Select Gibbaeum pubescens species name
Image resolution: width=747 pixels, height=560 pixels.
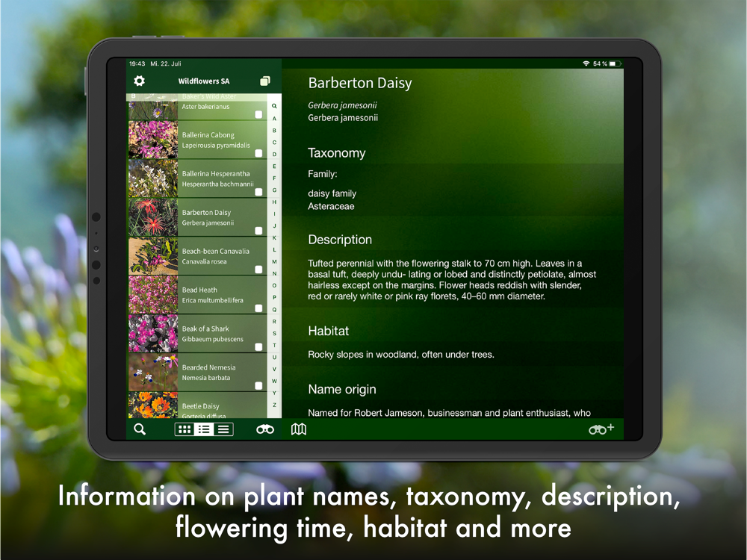(212, 339)
